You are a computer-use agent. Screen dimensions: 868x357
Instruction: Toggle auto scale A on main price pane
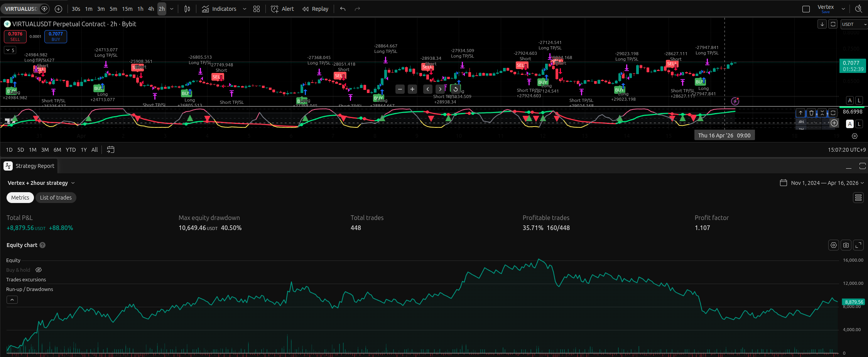[850, 100]
